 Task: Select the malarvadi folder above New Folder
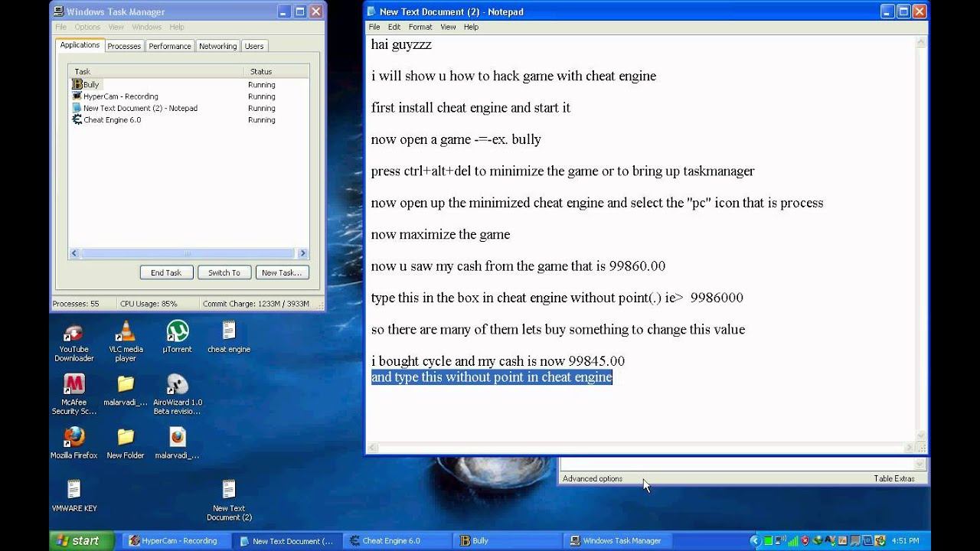(x=126, y=384)
